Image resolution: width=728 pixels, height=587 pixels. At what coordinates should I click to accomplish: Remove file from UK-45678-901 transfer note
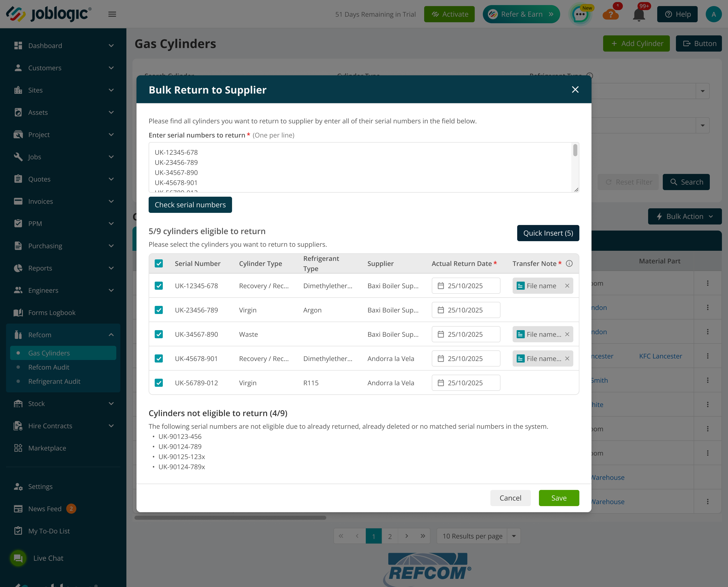pyautogui.click(x=567, y=358)
